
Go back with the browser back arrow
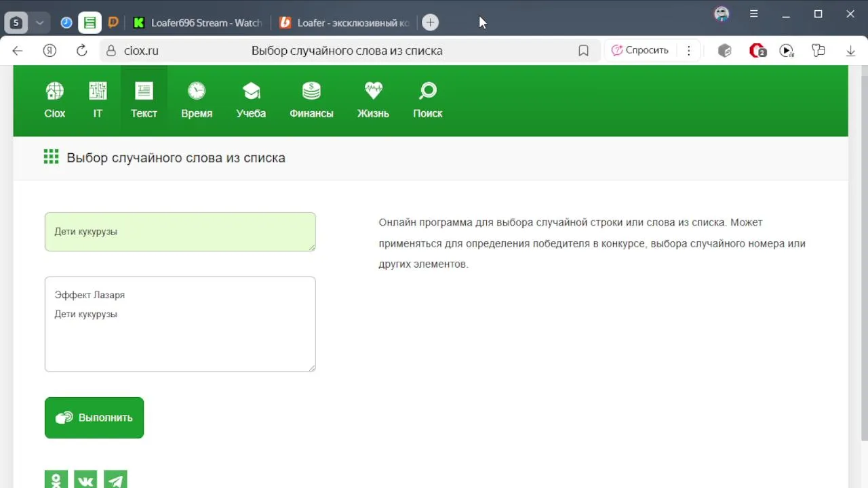click(18, 51)
